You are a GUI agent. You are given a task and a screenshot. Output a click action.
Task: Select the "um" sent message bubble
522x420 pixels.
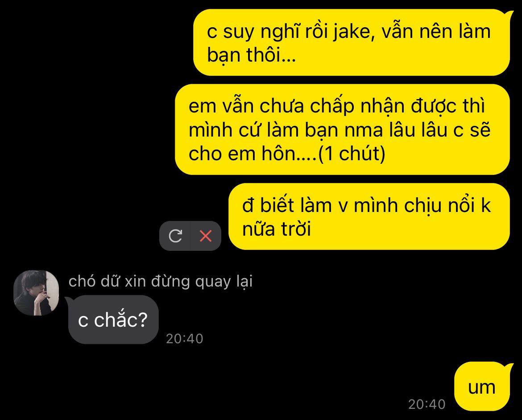coord(482,387)
